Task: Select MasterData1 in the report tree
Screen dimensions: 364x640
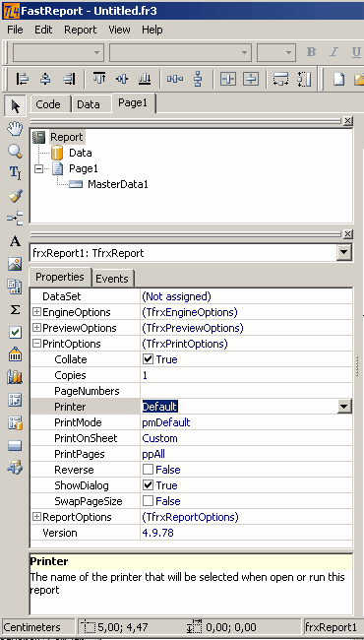Action: click(118, 184)
